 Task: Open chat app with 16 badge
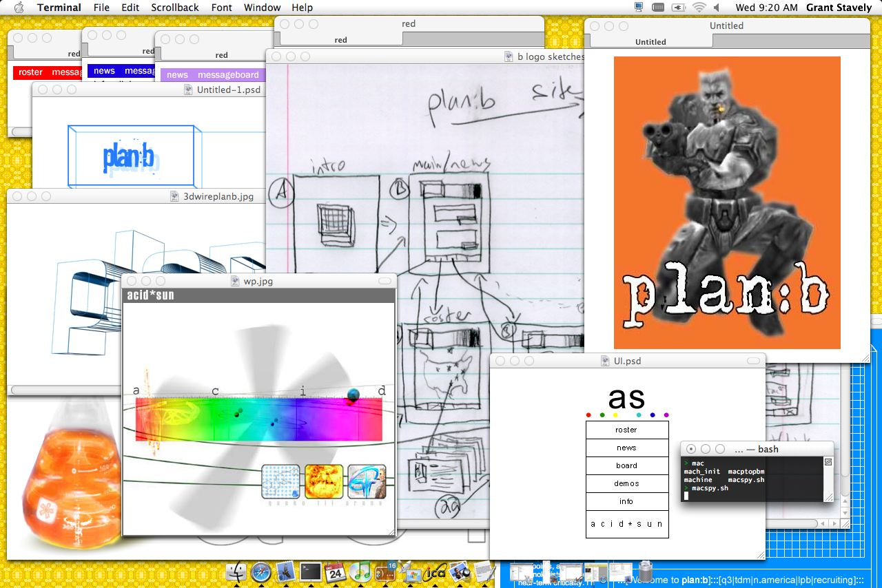(384, 571)
